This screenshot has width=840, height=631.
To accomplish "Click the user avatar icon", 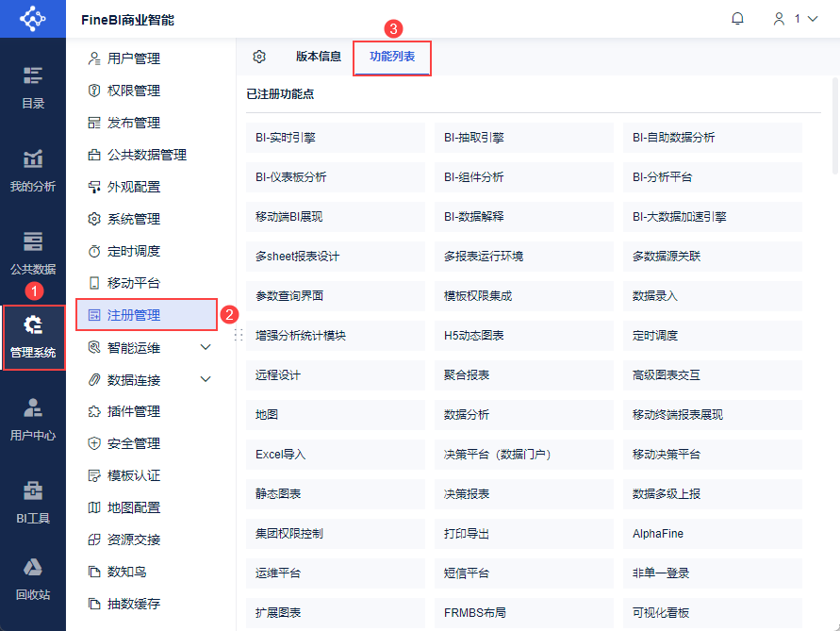I will 779,19.
